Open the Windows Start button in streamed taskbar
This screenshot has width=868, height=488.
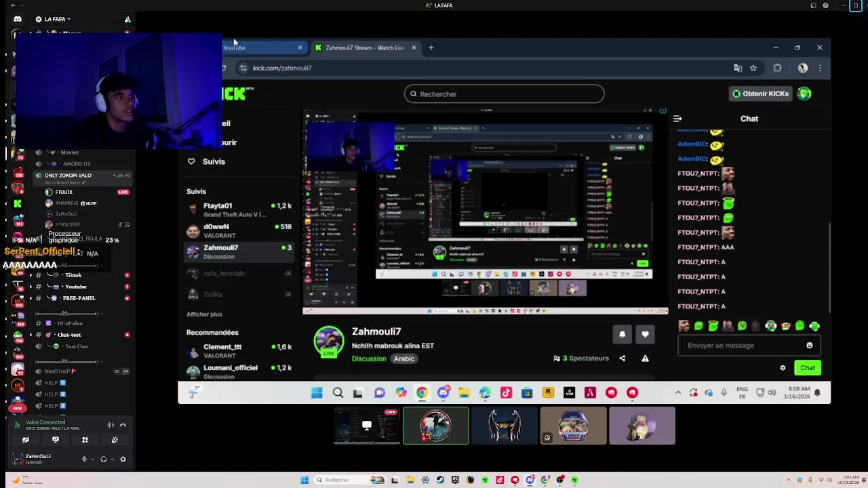pyautogui.click(x=317, y=392)
